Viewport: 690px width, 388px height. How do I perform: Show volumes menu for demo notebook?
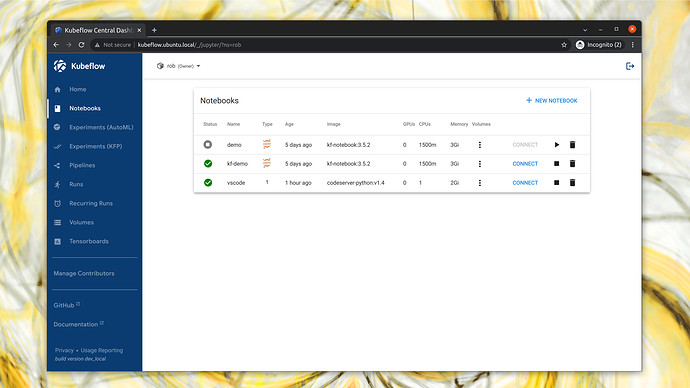pyautogui.click(x=480, y=145)
